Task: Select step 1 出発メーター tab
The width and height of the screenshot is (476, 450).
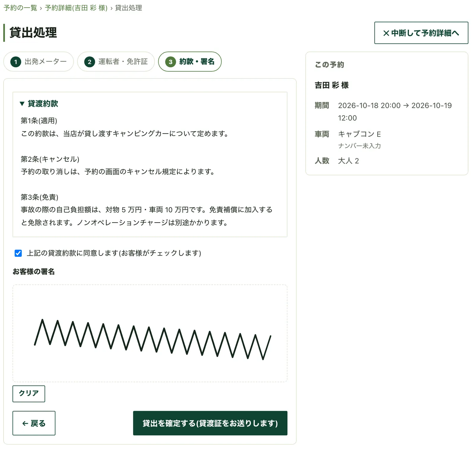Action: tap(39, 62)
